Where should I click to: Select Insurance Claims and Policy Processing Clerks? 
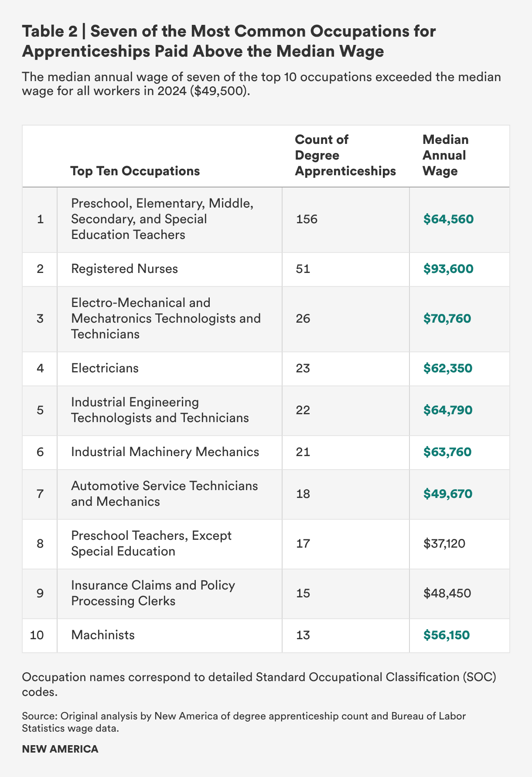(153, 593)
